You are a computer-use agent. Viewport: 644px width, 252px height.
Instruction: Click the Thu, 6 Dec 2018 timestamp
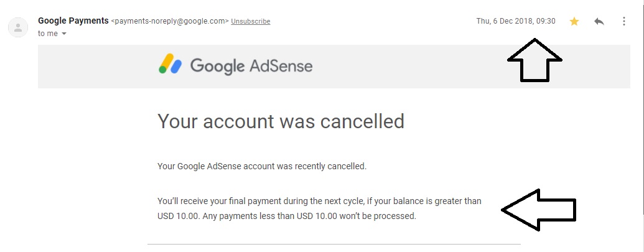point(516,21)
